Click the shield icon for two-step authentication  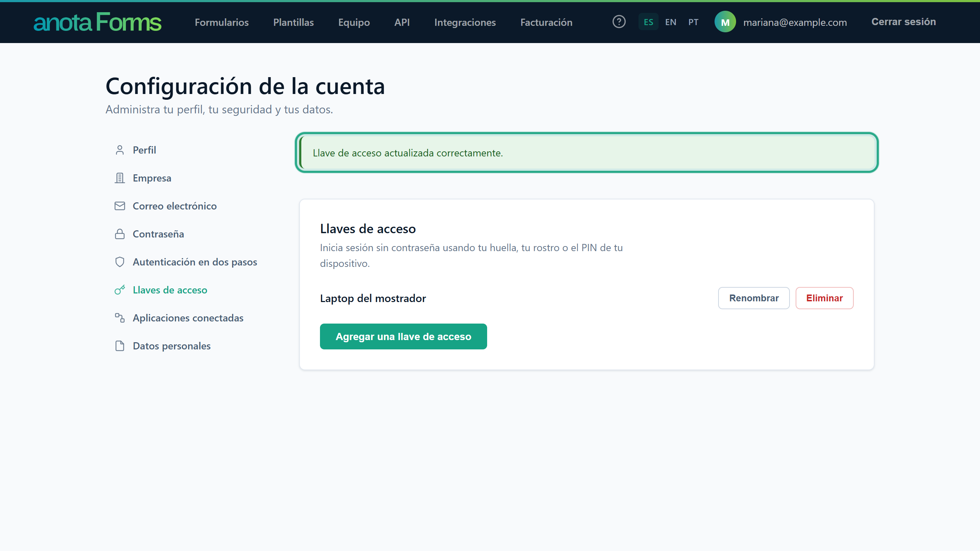(x=120, y=262)
